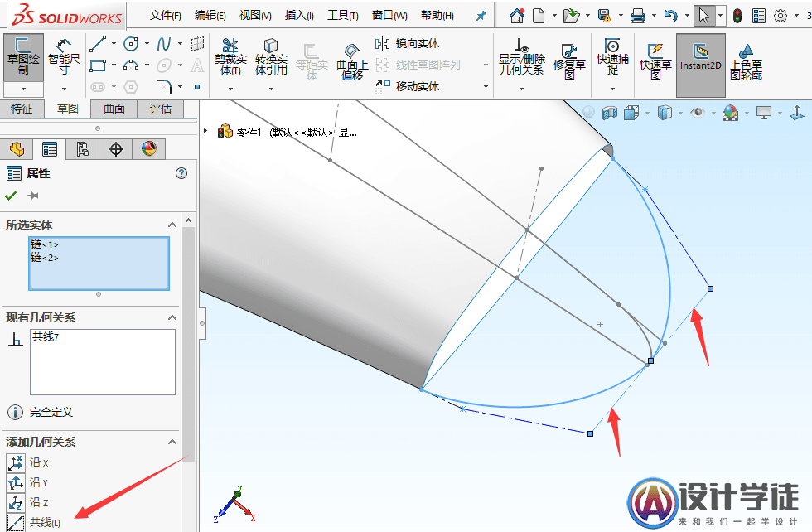Switch to the 评估 ribbon tab

(161, 109)
